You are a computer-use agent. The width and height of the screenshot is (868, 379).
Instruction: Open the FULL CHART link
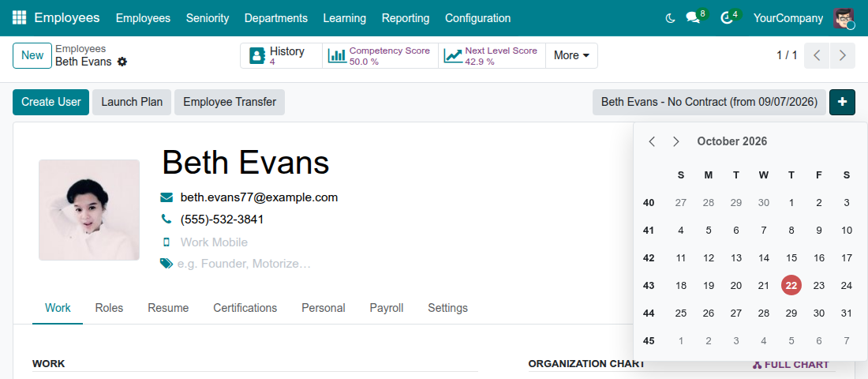(x=791, y=364)
